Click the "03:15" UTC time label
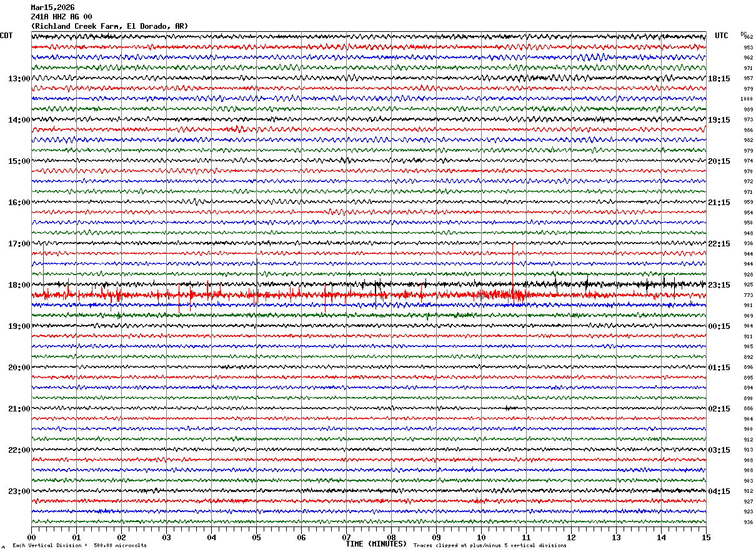Screen dimensions: 756x554 click(719, 450)
